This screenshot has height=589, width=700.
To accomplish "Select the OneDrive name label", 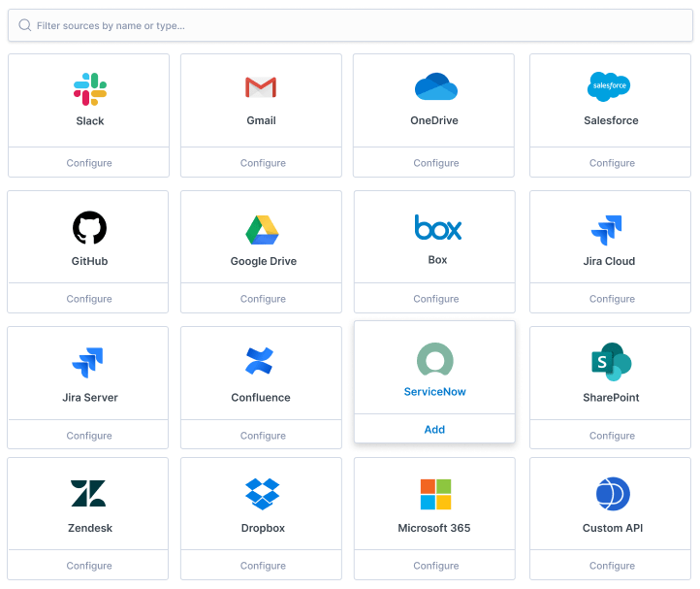I will tap(434, 120).
